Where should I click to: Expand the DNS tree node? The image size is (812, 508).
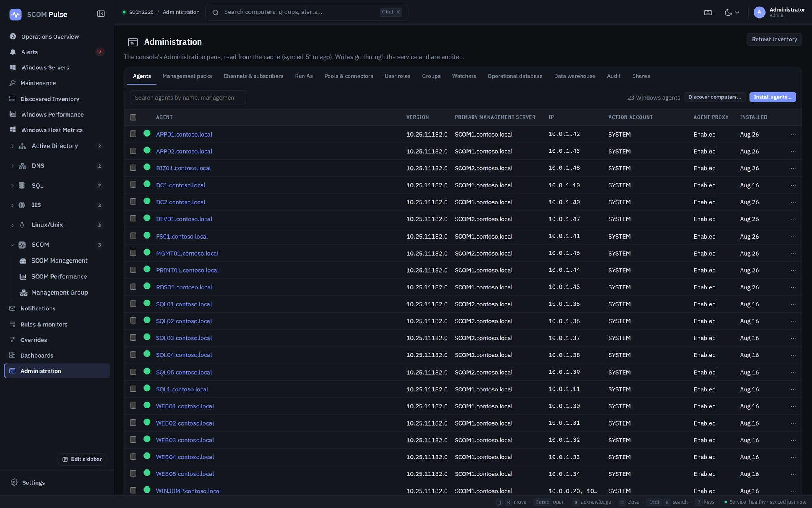(x=12, y=166)
